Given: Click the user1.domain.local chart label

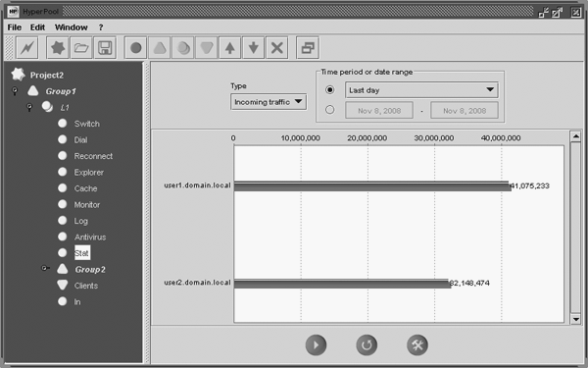Looking at the screenshot, I should (x=197, y=185).
